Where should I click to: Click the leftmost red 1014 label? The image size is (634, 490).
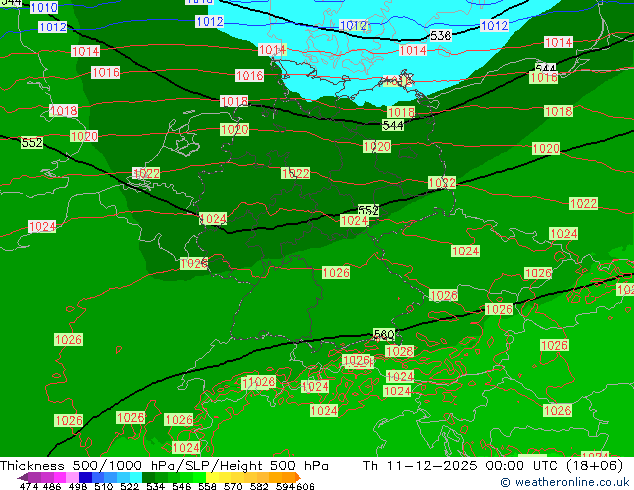(85, 51)
